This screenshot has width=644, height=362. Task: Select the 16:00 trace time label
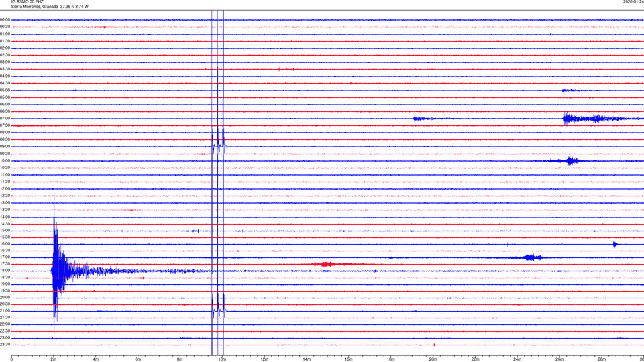(x=5, y=244)
